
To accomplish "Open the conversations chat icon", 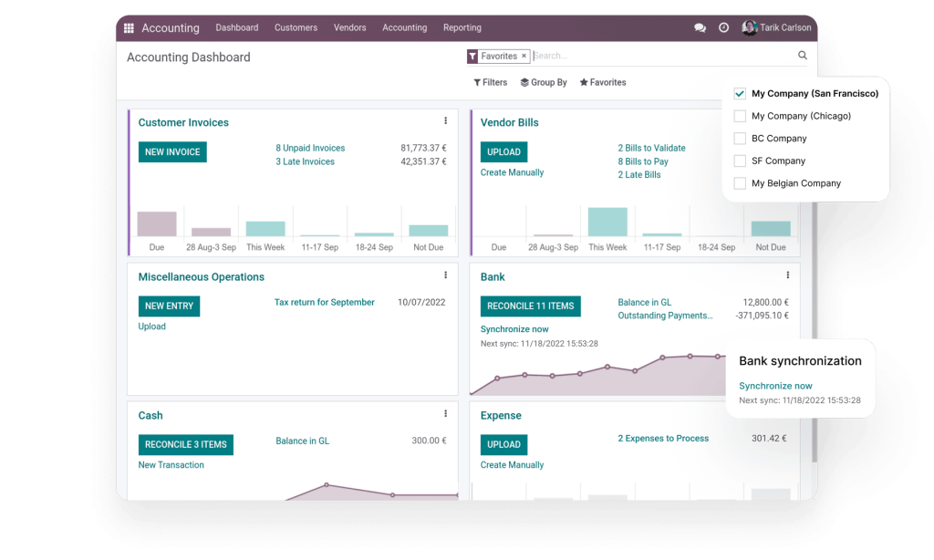I will point(700,28).
